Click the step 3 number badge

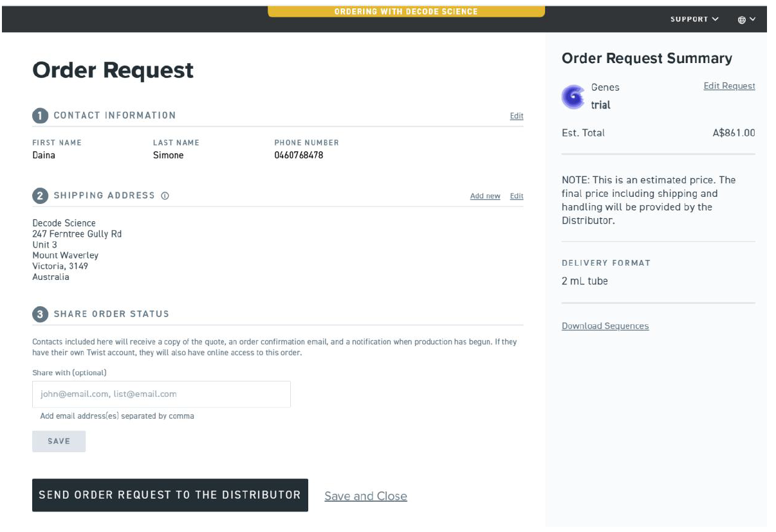[x=40, y=314]
